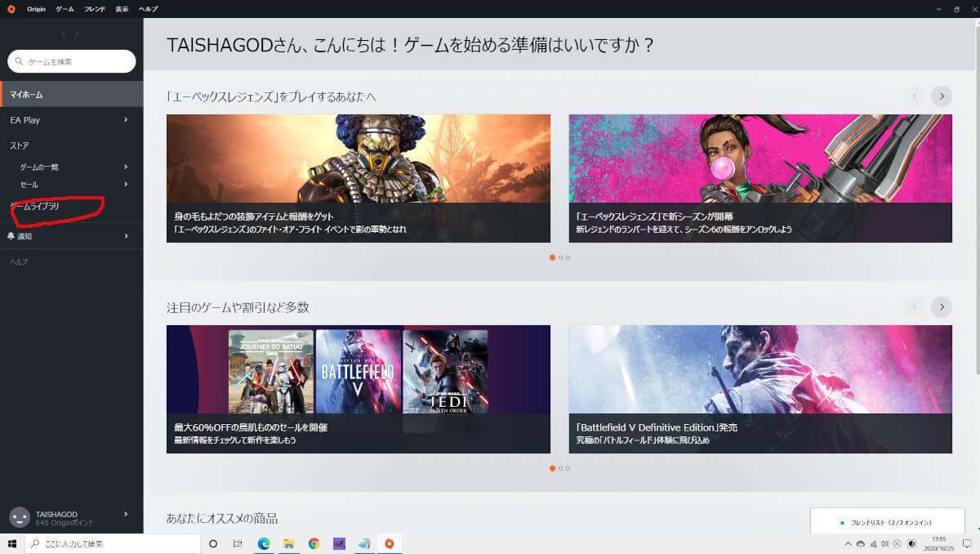Select second dot of エーペックスレジェンズ carousel
Viewport: 980px width, 554px height.
[560, 257]
